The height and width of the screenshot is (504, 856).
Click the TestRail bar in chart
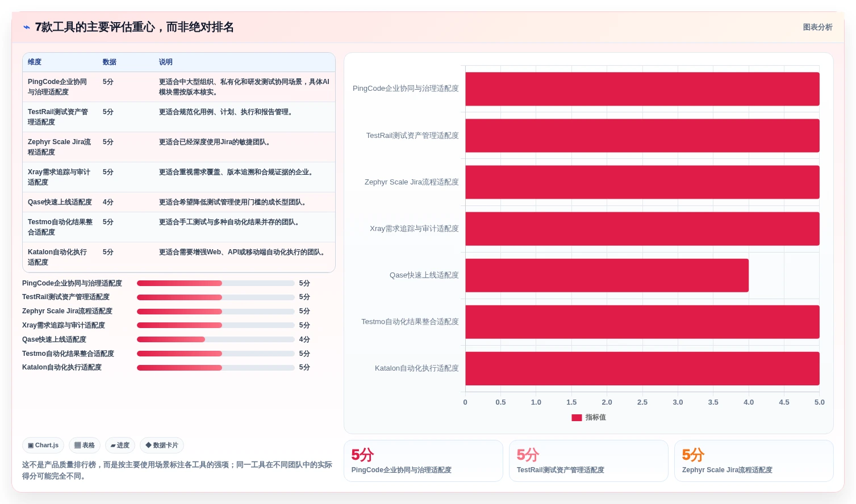tap(642, 136)
